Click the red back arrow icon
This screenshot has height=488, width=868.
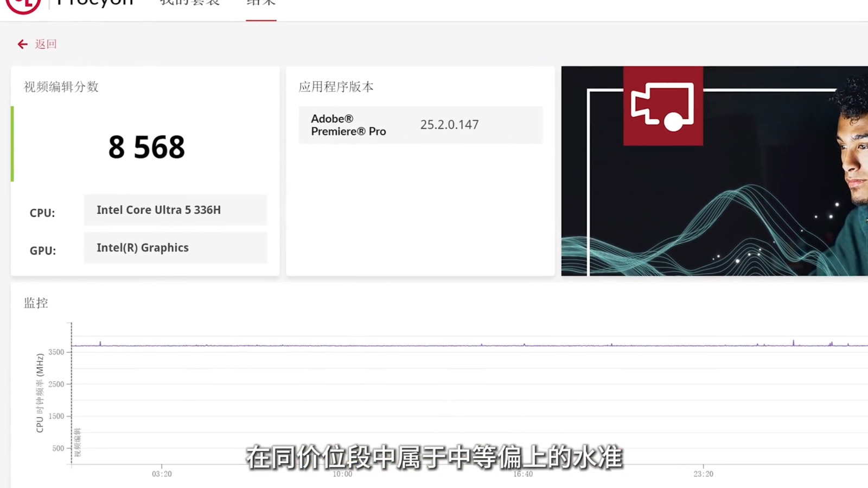[22, 44]
